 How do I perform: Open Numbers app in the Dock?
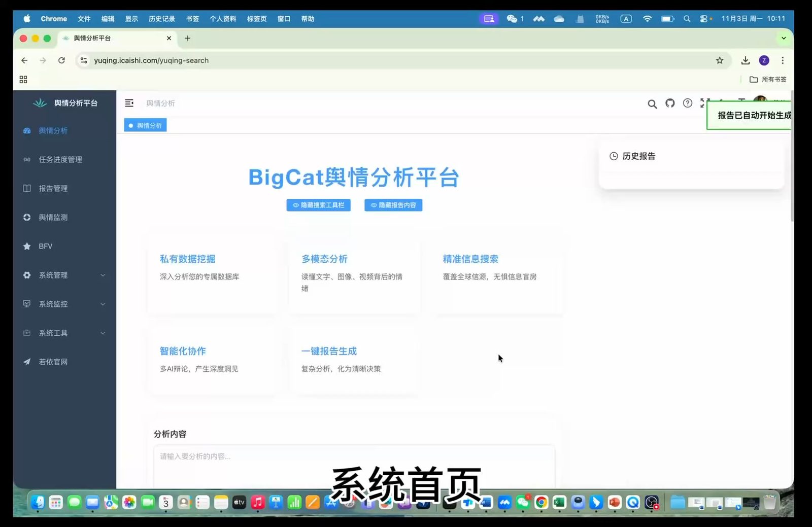(x=294, y=503)
